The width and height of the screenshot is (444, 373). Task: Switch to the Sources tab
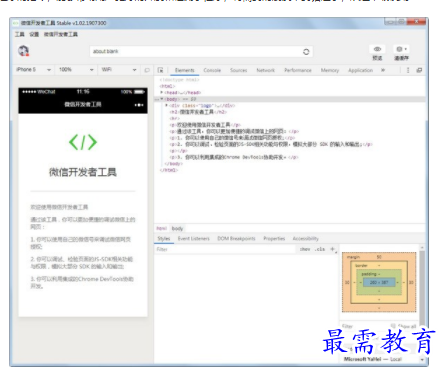[238, 70]
